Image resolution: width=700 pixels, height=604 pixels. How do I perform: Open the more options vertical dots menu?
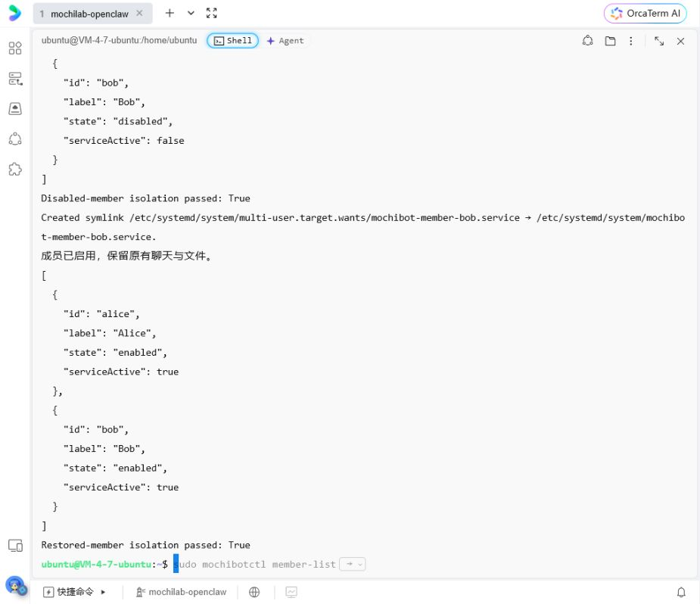point(631,41)
